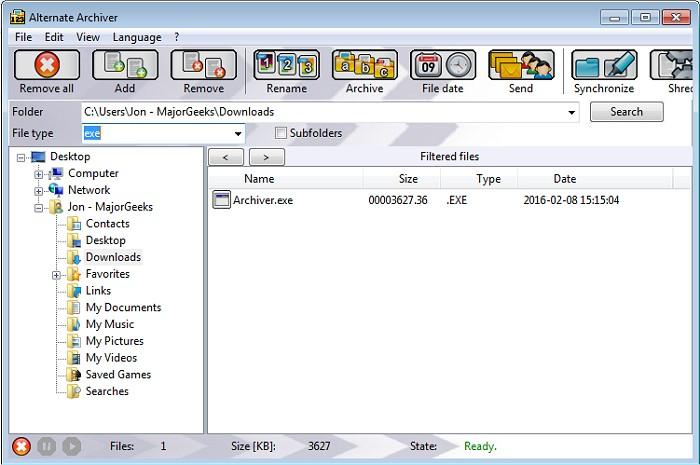This screenshot has height=465, width=700.
Task: Enable the Subfolders checkbox
Action: coord(281,133)
